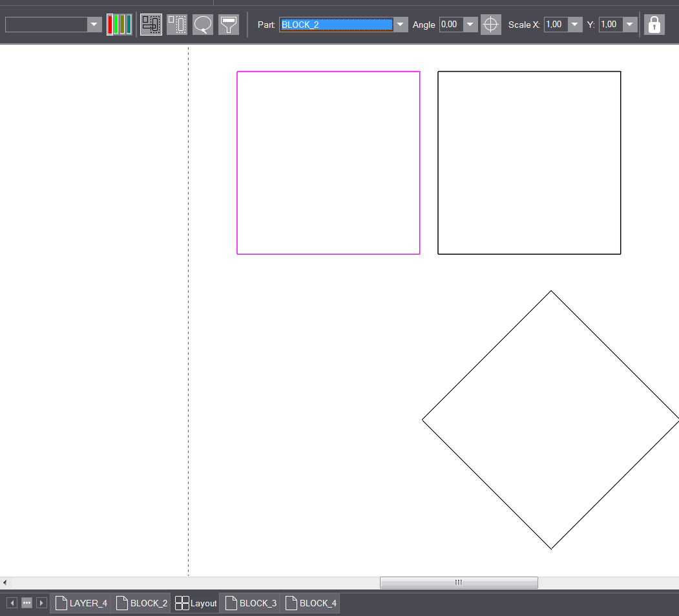Open the selection filter funnel icon

[x=229, y=25]
